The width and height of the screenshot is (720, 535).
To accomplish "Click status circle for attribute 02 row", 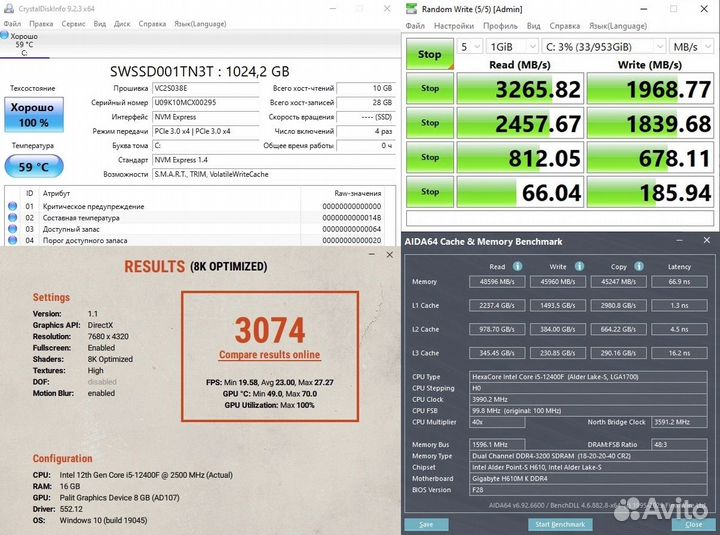I will (x=12, y=218).
